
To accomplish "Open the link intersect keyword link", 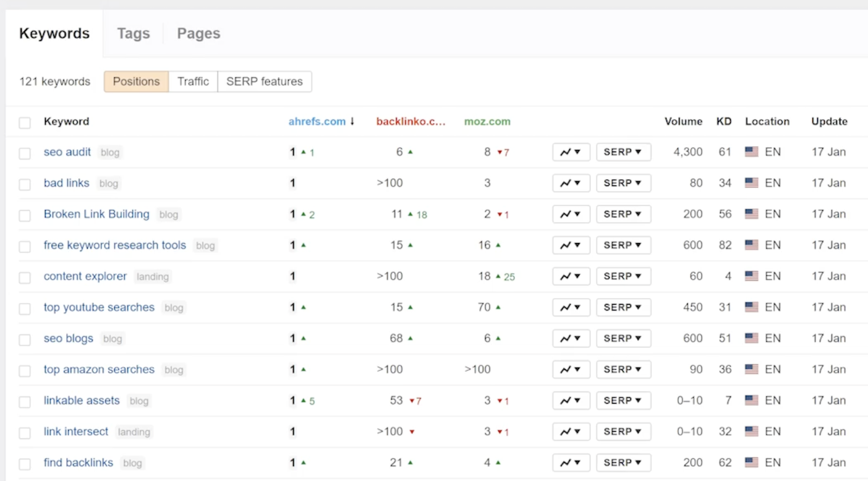I will pyautogui.click(x=76, y=432).
